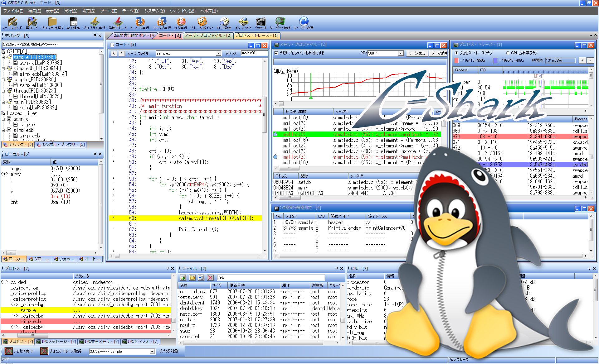
Task: Click the plus zoom button in Process Trace
Action: pyautogui.click(x=582, y=60)
